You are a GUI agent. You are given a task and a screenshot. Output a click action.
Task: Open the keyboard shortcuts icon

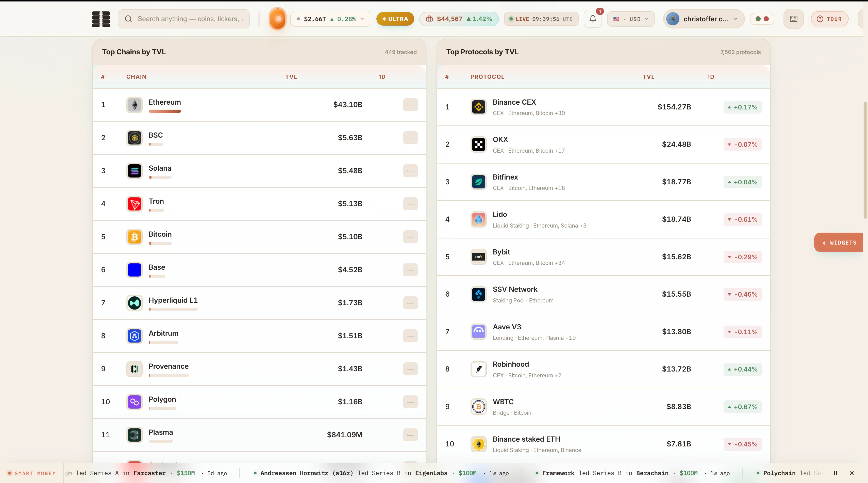click(794, 19)
